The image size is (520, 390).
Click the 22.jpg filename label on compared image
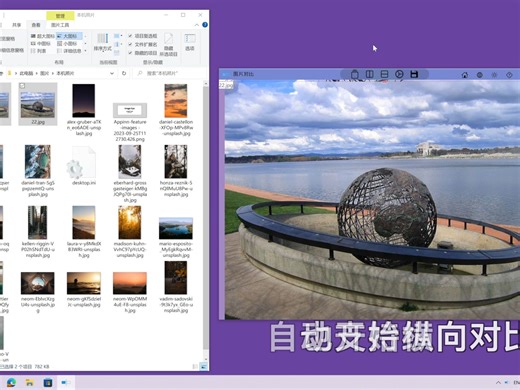pyautogui.click(x=226, y=85)
